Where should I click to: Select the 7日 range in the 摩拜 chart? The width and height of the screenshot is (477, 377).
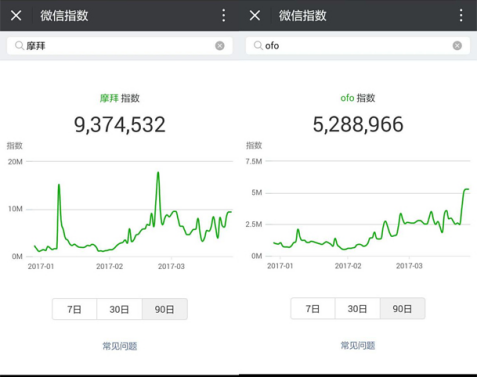click(74, 309)
